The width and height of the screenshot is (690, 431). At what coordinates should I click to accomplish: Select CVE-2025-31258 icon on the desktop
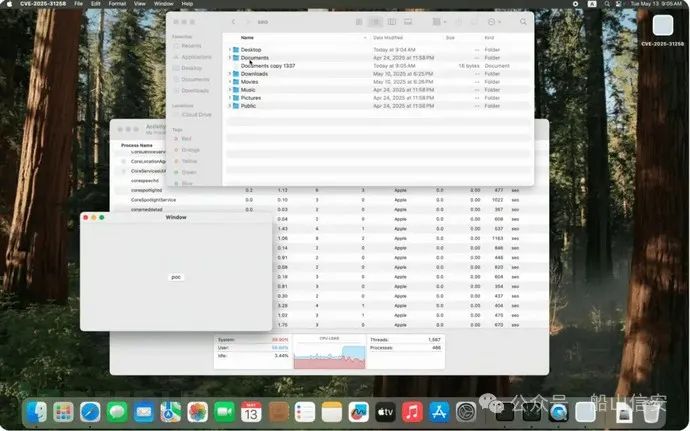[x=662, y=29]
